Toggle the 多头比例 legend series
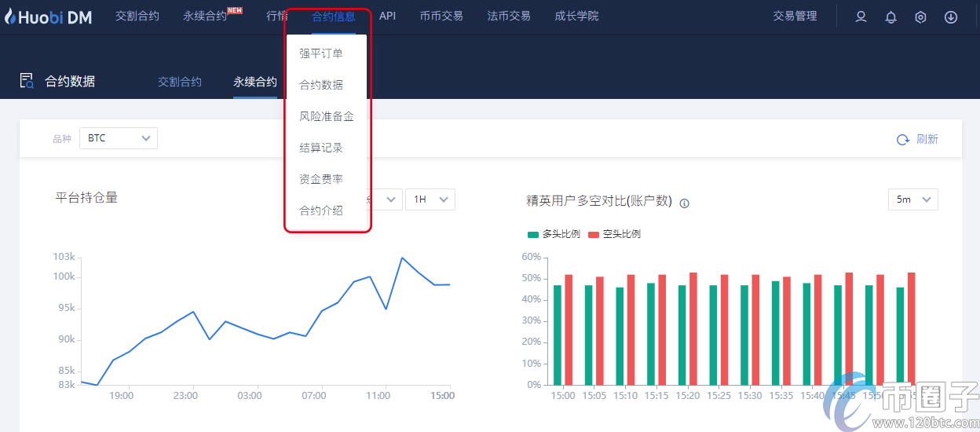Viewport: 980px width, 432px height. 554,234
